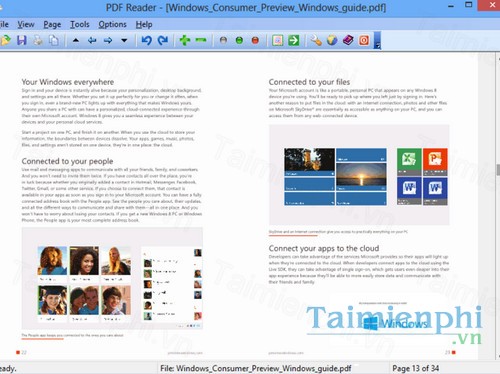
Task: Click the globe icon in toolbar
Action: point(332,40)
